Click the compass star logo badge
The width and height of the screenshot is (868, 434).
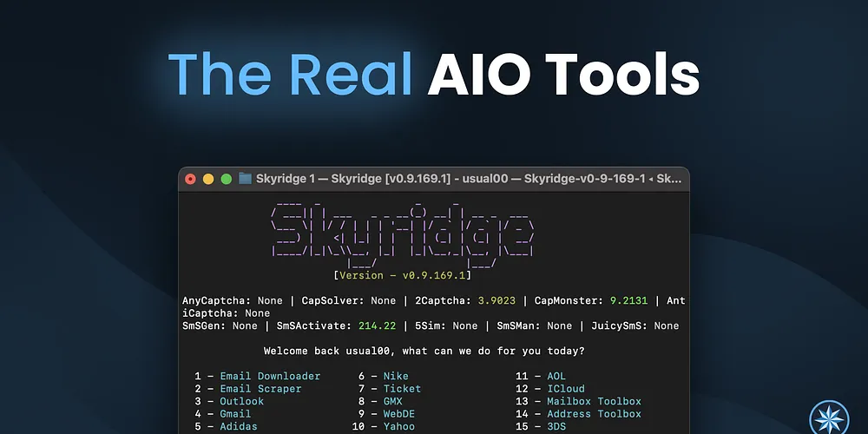828,418
